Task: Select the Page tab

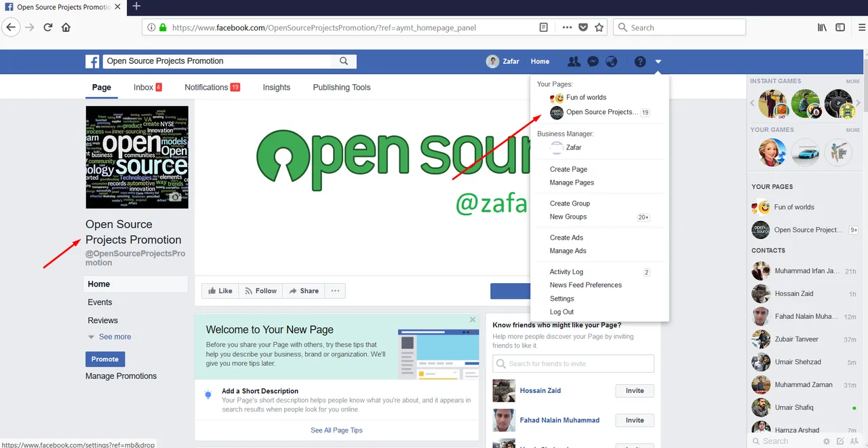Action: click(x=102, y=87)
